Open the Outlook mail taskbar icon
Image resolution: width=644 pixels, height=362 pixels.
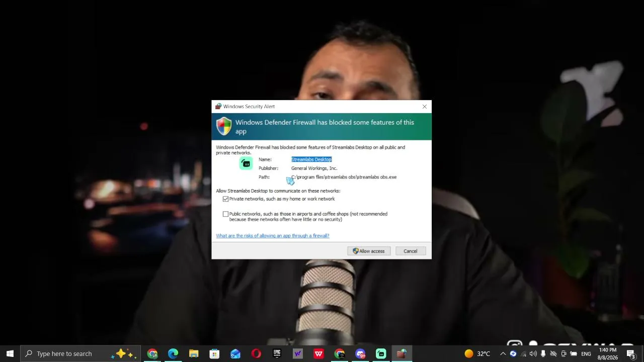click(235, 353)
